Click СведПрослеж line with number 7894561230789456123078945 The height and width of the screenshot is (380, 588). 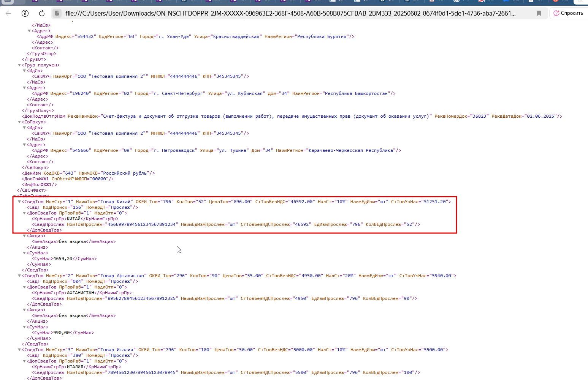point(226,373)
